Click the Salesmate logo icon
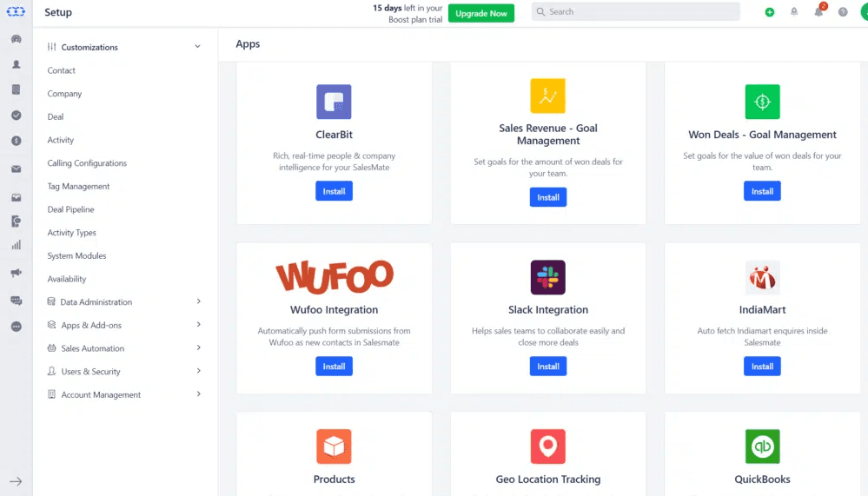Viewport: 868px width, 496px height. click(16, 11)
